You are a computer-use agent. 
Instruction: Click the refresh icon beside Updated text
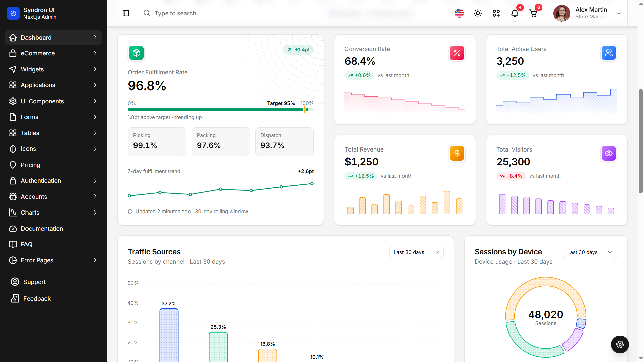[x=130, y=212]
